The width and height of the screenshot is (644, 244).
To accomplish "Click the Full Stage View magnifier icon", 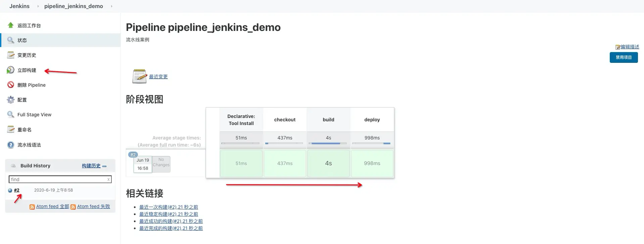I will [11, 115].
